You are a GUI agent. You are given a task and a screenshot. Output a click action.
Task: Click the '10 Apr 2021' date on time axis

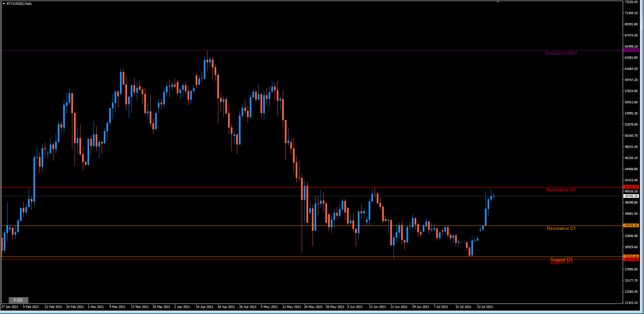tap(204, 307)
